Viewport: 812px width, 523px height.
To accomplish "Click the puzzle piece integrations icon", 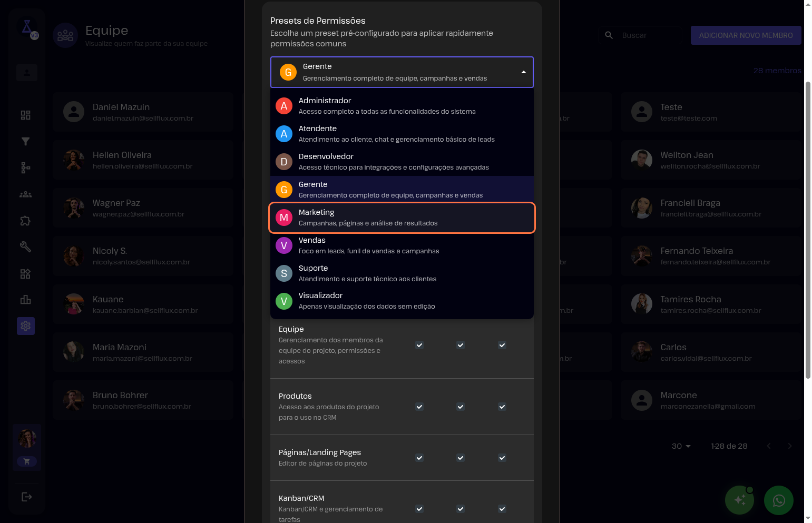I will coord(25,221).
